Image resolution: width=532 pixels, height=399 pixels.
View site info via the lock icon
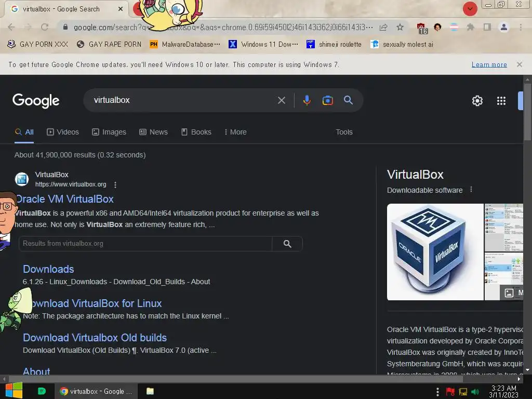(x=65, y=27)
